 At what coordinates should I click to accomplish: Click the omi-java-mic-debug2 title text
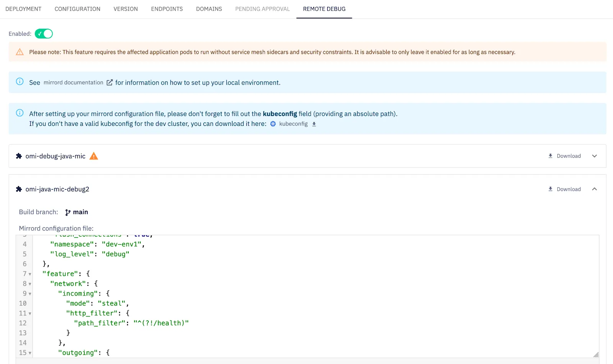[57, 189]
